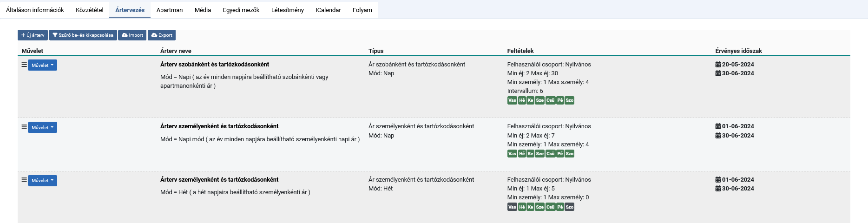Open Művelet dropdown for the Mód: Hét row
Viewport: 868px width, 223px height.
42,181
